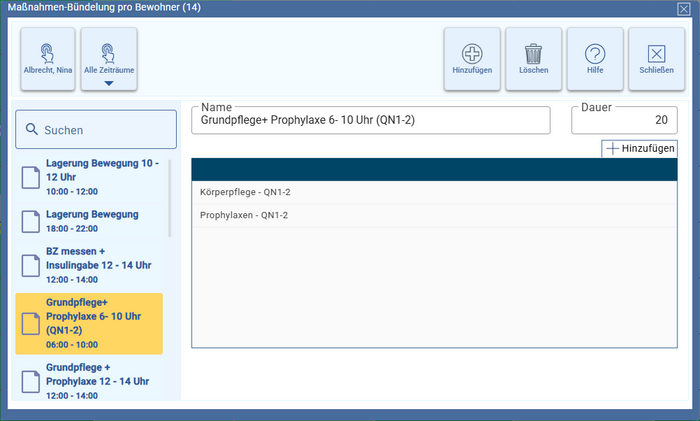This screenshot has width=700, height=421.
Task: Select Lagerung Bewegung 18:00 - 22:00 entry
Action: pos(97,220)
